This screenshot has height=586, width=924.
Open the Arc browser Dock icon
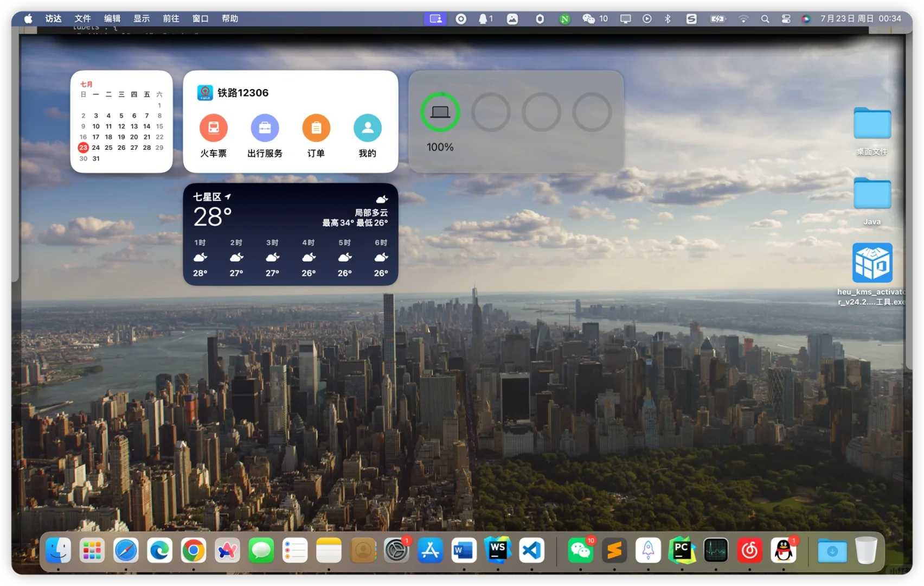coord(227,551)
